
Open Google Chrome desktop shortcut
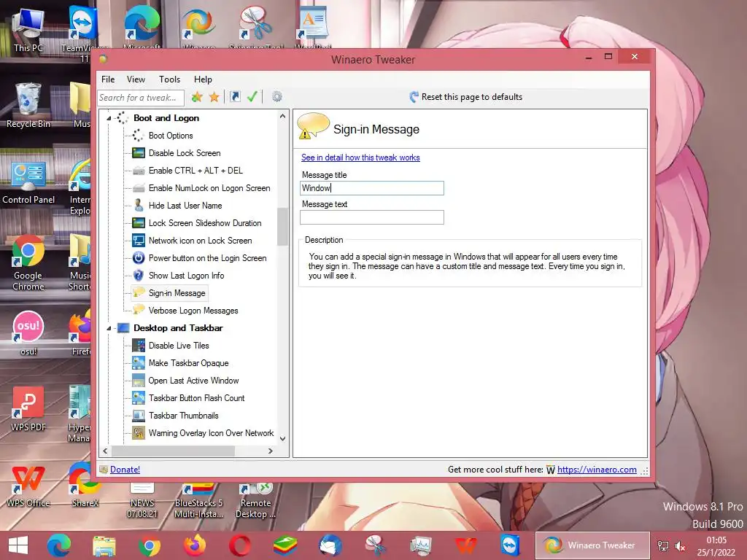28,262
